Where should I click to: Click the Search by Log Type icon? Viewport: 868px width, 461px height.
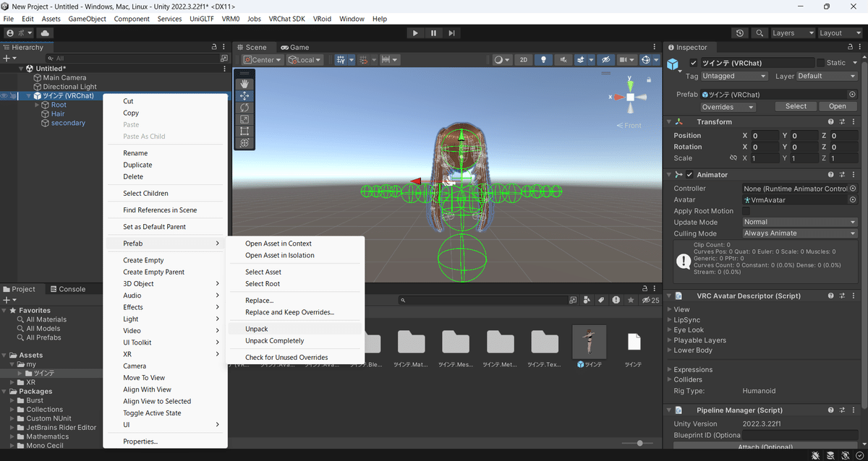[x=616, y=300]
